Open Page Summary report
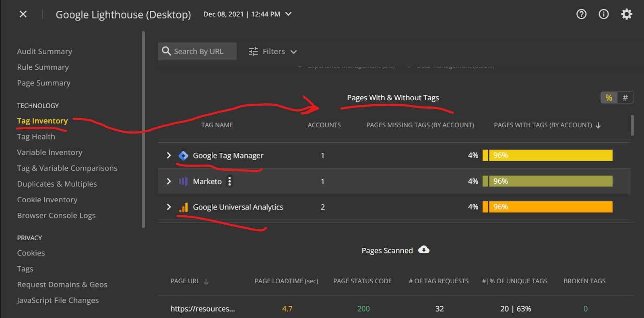The image size is (644, 318). (44, 83)
